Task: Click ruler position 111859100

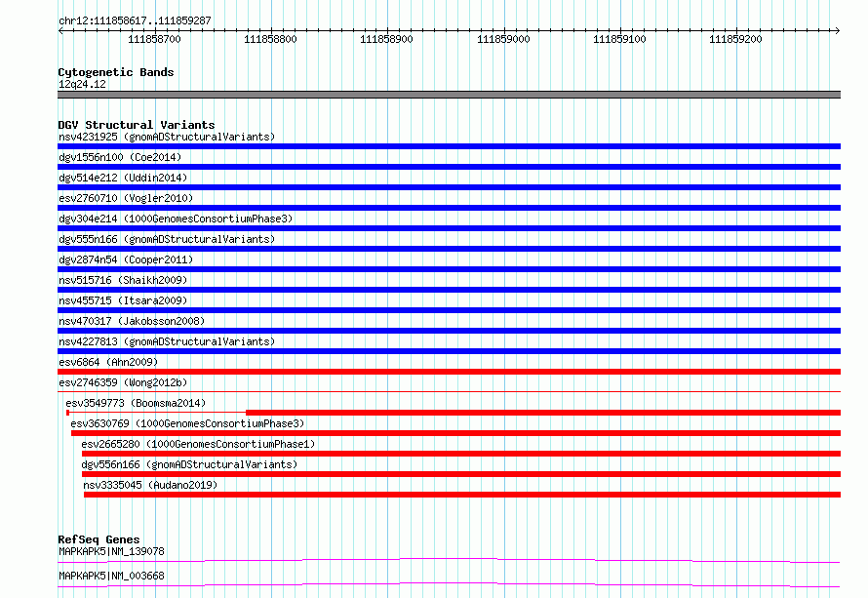Action: pos(619,39)
